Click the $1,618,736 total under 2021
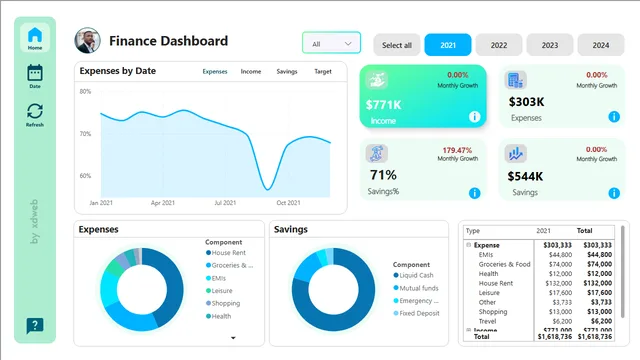640x360 pixels. pyautogui.click(x=554, y=337)
